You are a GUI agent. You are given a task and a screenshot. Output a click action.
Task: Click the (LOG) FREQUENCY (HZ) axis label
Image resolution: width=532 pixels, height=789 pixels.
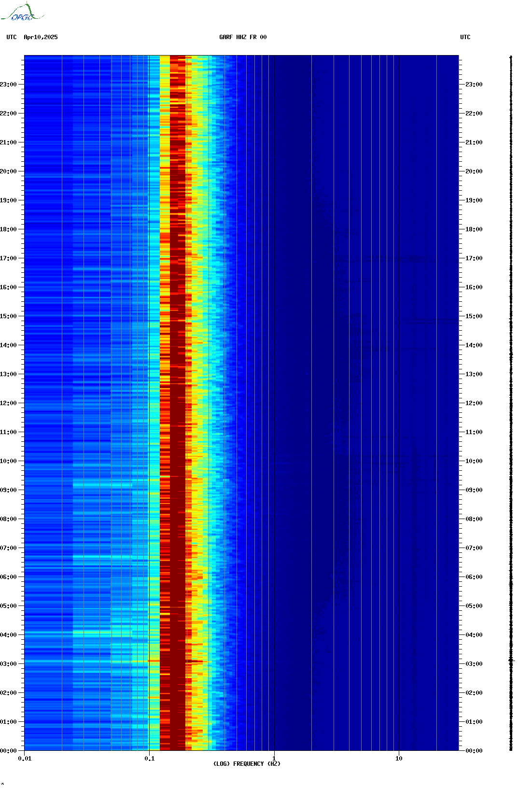pyautogui.click(x=247, y=764)
